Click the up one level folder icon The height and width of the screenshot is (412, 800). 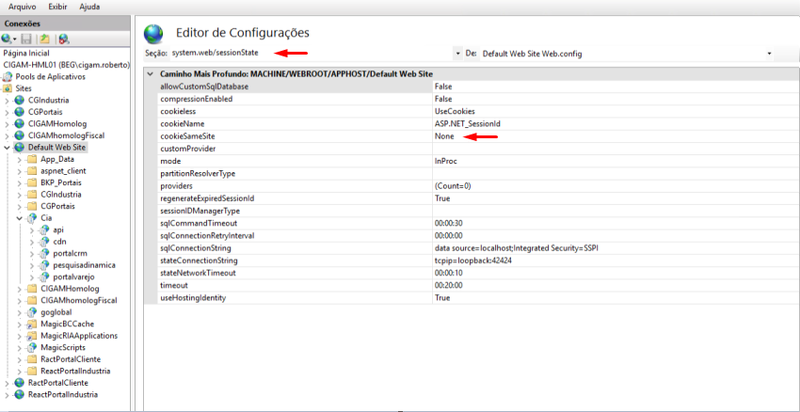pos(45,39)
